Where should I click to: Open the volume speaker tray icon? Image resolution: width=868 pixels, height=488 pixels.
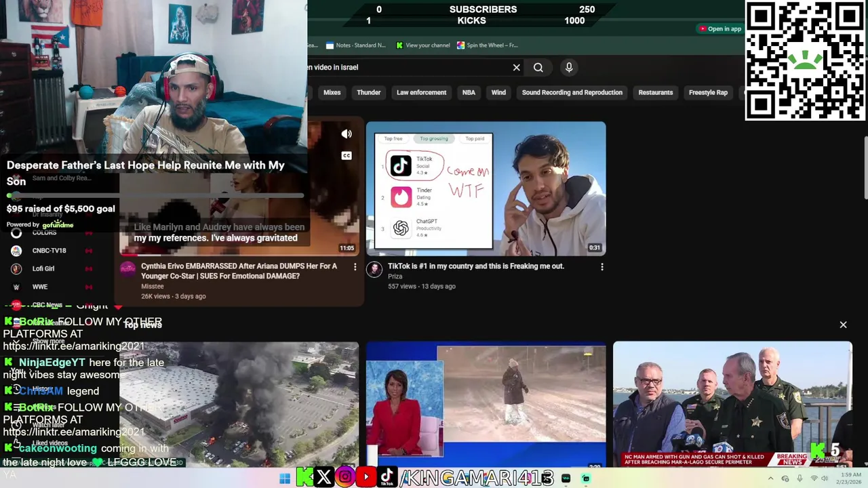pos(825,479)
